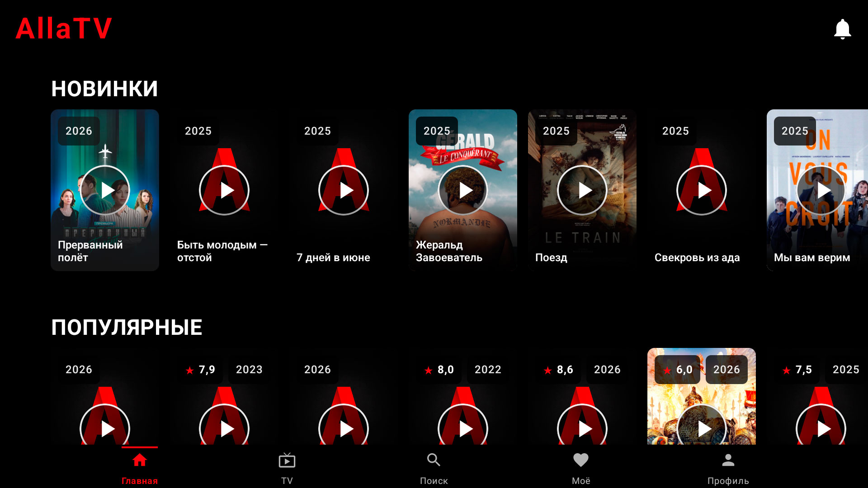Viewport: 868px width, 488px height.
Task: Switch to the TV tab
Action: 287,469
